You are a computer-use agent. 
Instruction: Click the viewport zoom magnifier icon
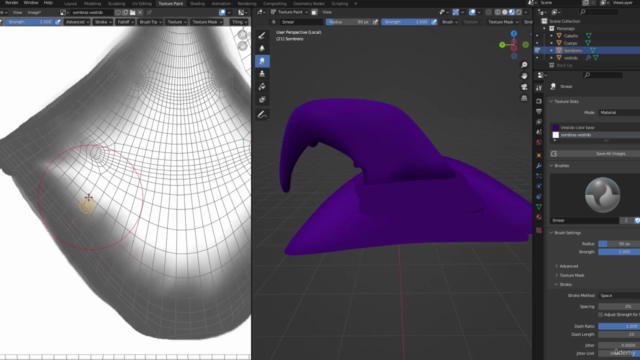(x=524, y=65)
